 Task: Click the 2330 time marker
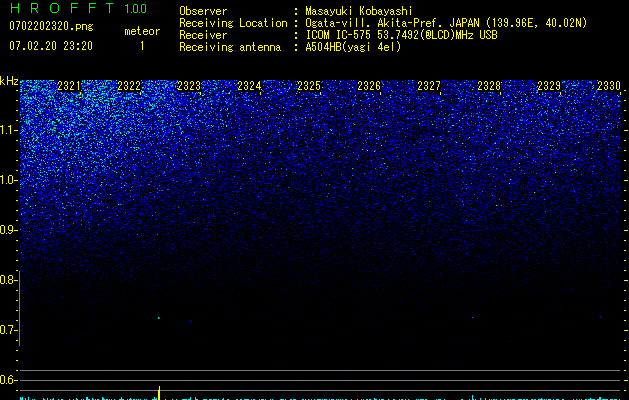(x=609, y=85)
